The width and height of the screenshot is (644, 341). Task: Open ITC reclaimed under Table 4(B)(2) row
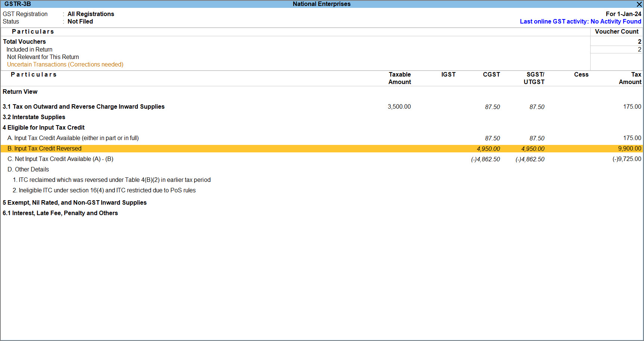click(112, 180)
